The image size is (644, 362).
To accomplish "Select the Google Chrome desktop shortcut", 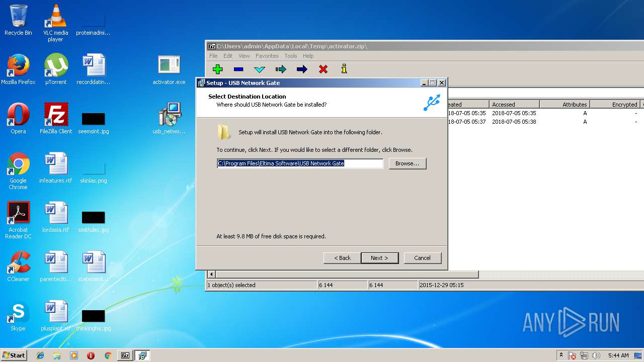I will click(x=18, y=171).
